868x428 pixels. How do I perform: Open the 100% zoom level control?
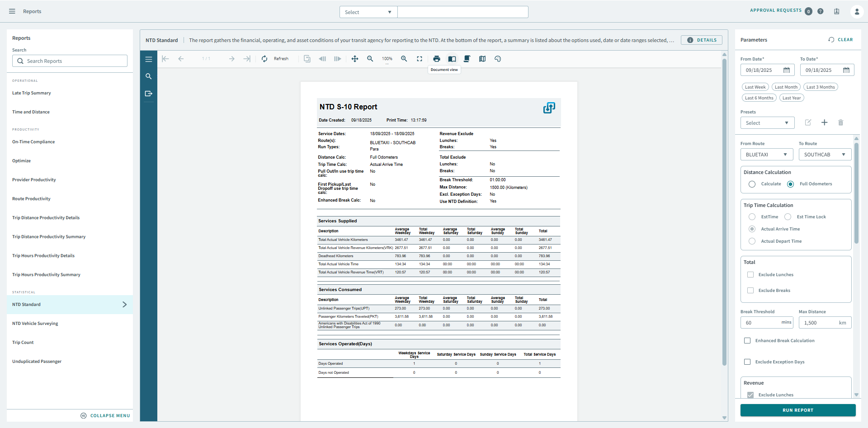tap(387, 59)
